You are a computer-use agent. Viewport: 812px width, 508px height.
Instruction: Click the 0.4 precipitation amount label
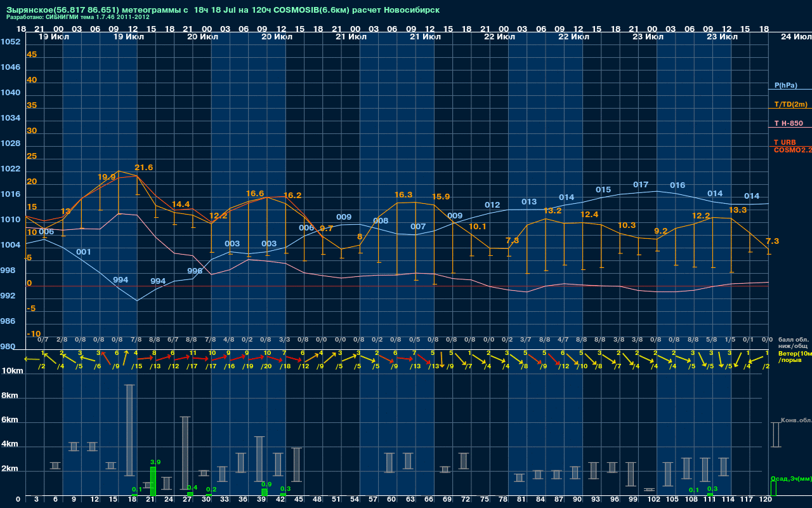point(192,488)
